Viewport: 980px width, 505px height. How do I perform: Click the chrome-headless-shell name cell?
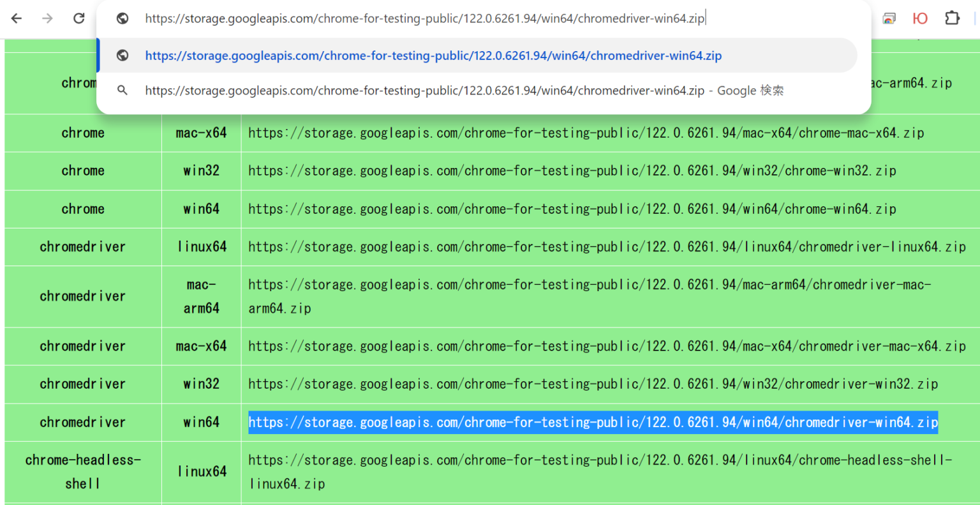(x=83, y=471)
